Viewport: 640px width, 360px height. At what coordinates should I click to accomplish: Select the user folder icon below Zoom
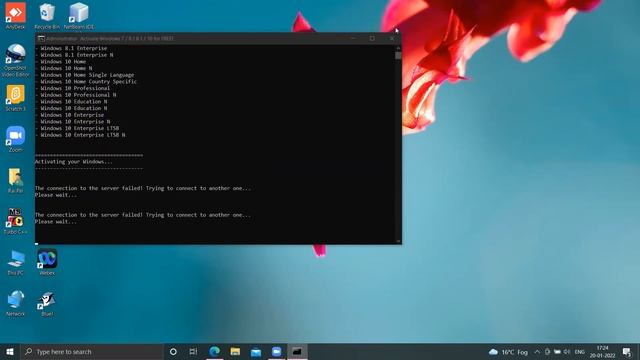click(16, 180)
